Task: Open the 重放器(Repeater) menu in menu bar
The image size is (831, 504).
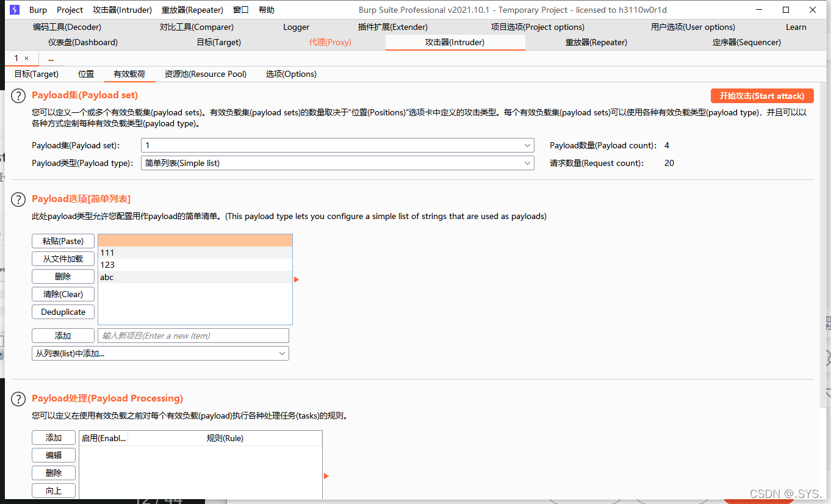Action: (193, 10)
